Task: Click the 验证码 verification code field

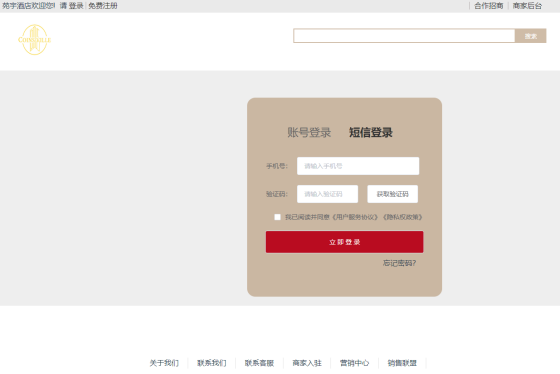Action: click(x=328, y=194)
